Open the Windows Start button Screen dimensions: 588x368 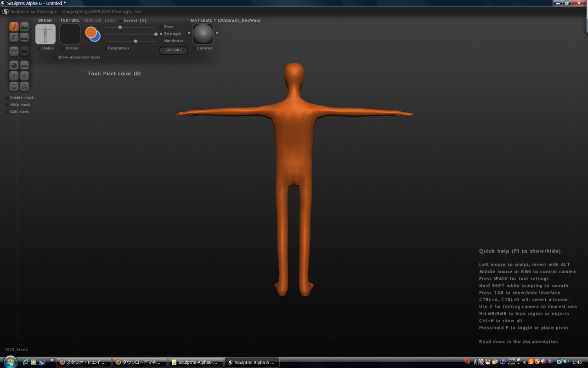click(x=10, y=362)
